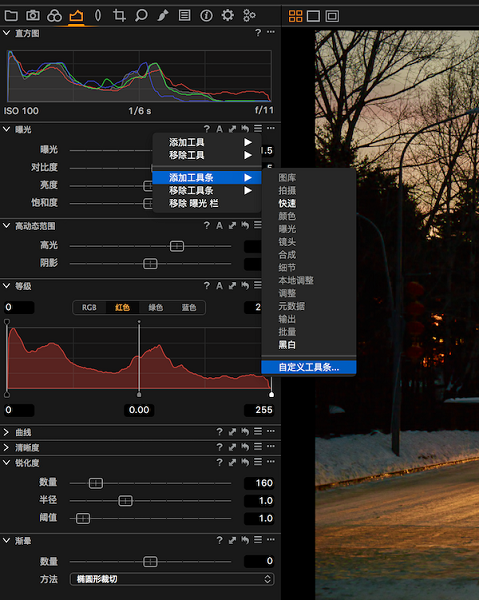Choose 自定义工具条... in the submenu
This screenshot has width=479, height=600.
[309, 367]
